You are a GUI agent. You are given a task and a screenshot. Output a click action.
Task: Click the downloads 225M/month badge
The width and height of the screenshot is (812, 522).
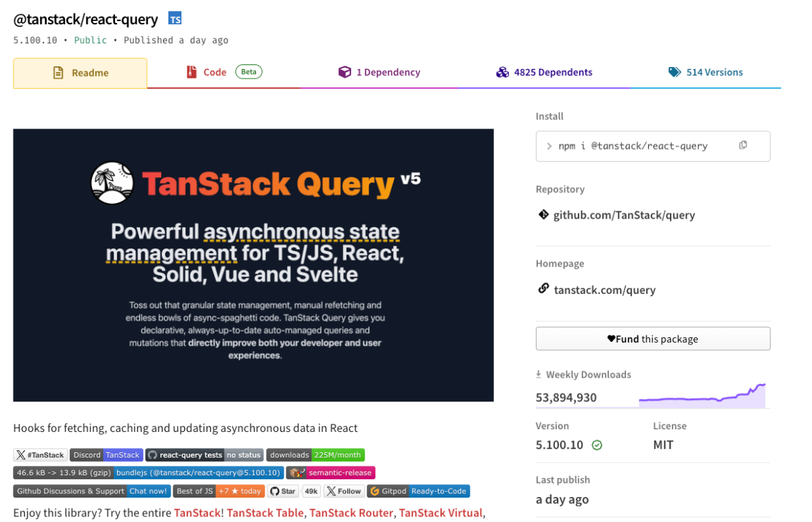coord(315,455)
